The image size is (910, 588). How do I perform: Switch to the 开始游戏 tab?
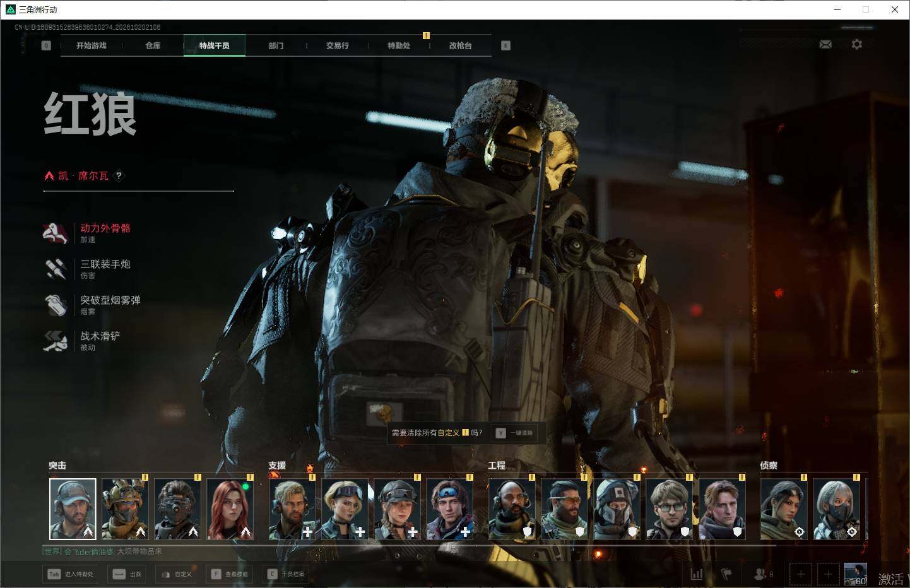92,45
